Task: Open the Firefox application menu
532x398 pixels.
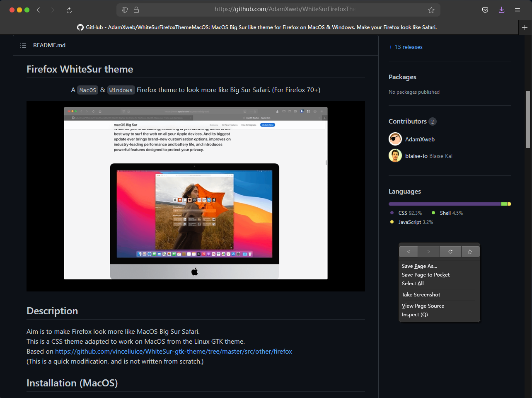Action: click(x=517, y=10)
